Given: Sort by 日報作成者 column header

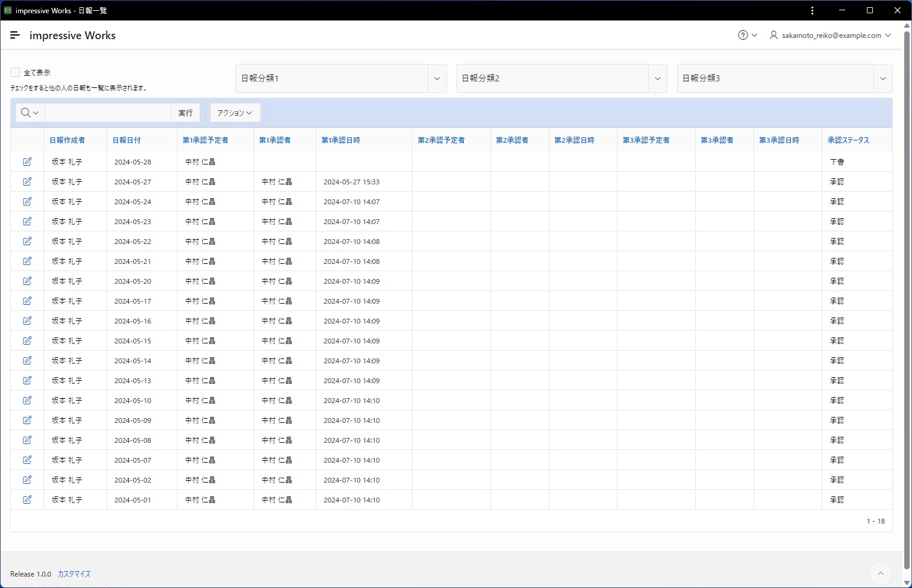Looking at the screenshot, I should tap(67, 140).
